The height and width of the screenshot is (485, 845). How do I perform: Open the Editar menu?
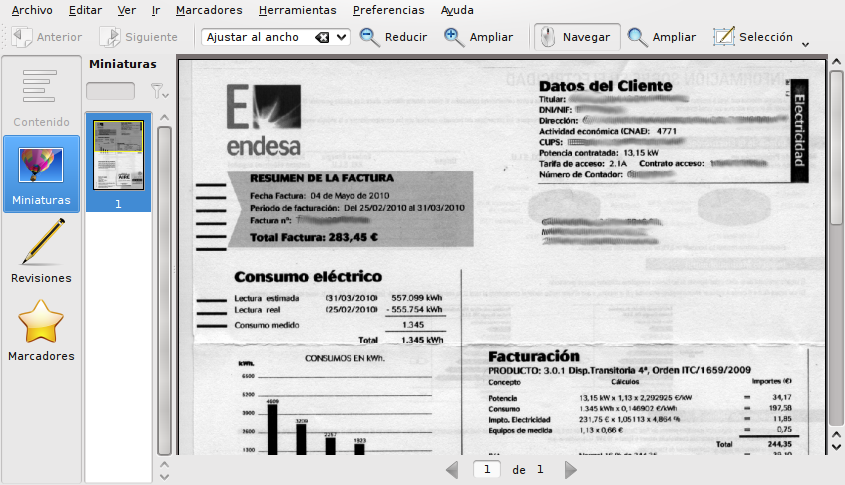click(85, 10)
